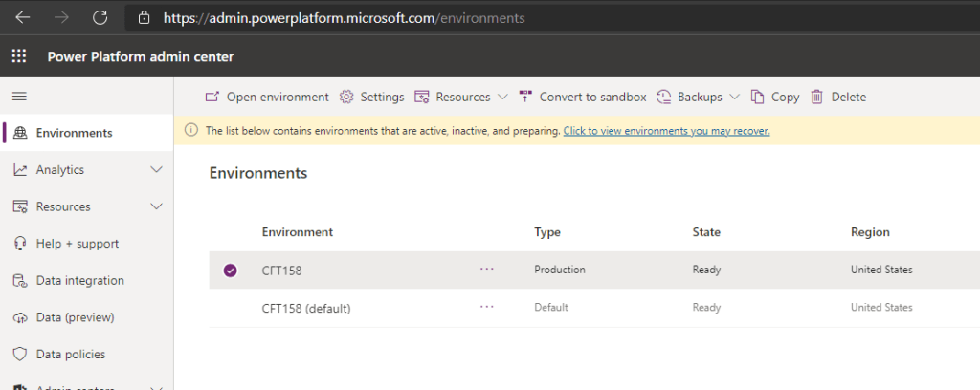Open the CFT158 environment name

click(x=282, y=271)
